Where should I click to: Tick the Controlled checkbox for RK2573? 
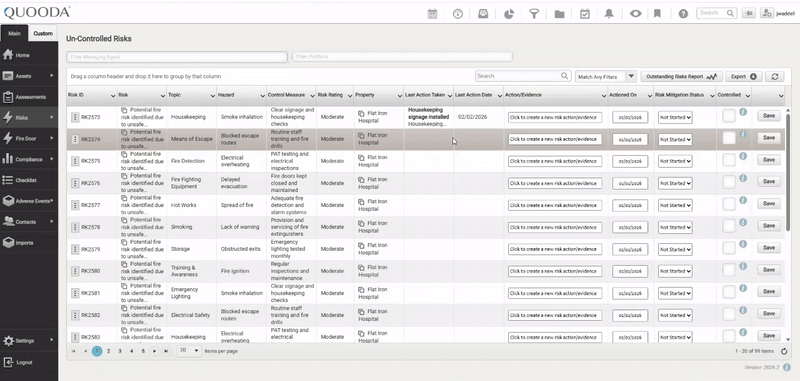[729, 116]
